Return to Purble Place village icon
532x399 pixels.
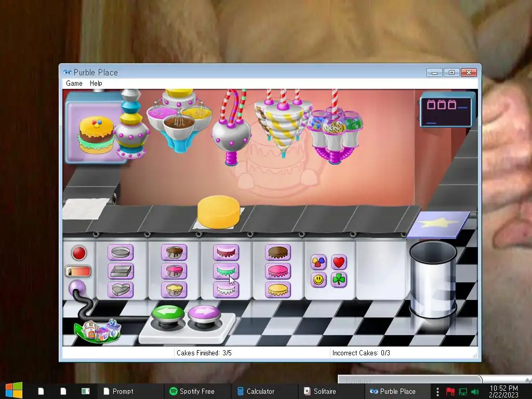pyautogui.click(x=98, y=330)
